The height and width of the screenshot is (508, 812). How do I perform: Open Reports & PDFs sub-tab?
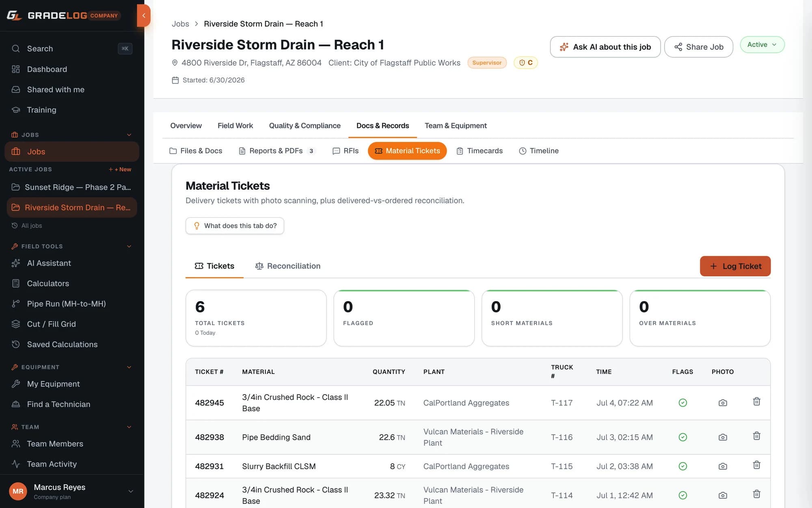pyautogui.click(x=277, y=151)
